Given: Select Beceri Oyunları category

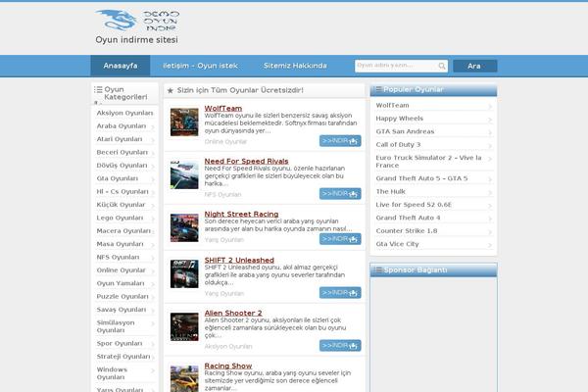Looking at the screenshot, I should point(124,152).
